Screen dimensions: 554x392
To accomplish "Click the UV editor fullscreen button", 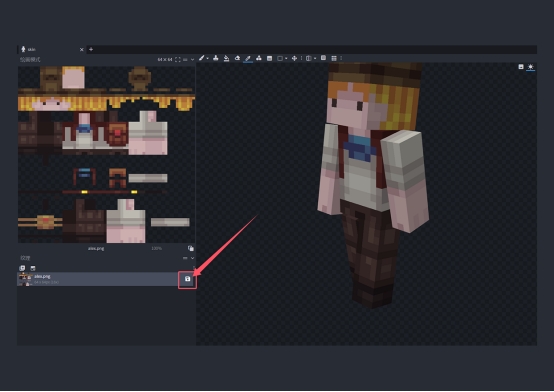I will [178, 59].
